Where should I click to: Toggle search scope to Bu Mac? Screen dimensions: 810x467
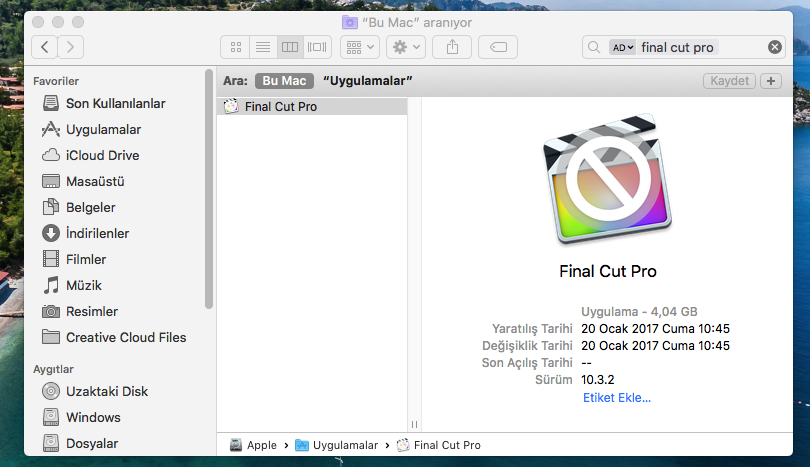click(x=284, y=81)
